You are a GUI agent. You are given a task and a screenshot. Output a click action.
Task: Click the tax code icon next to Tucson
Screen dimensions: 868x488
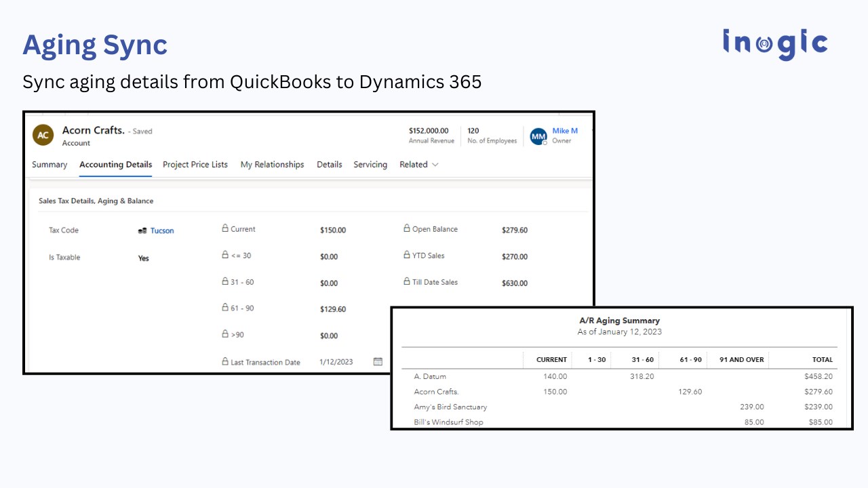142,230
